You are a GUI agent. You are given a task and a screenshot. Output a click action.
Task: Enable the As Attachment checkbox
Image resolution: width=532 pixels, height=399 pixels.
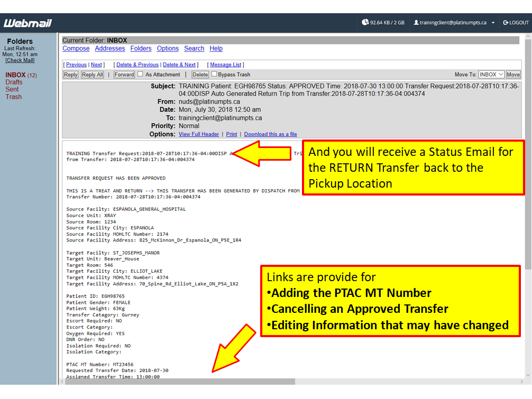point(141,75)
